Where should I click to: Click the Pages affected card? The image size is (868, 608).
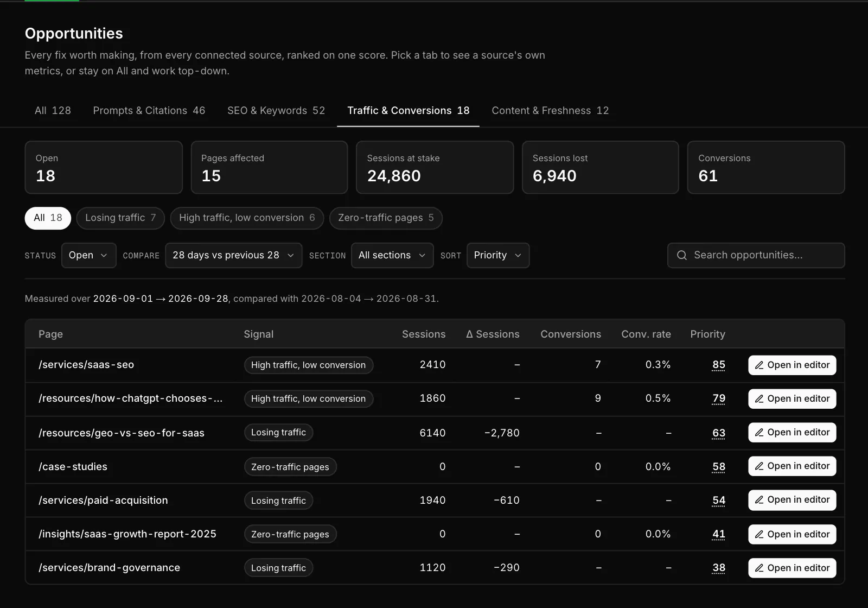(269, 167)
